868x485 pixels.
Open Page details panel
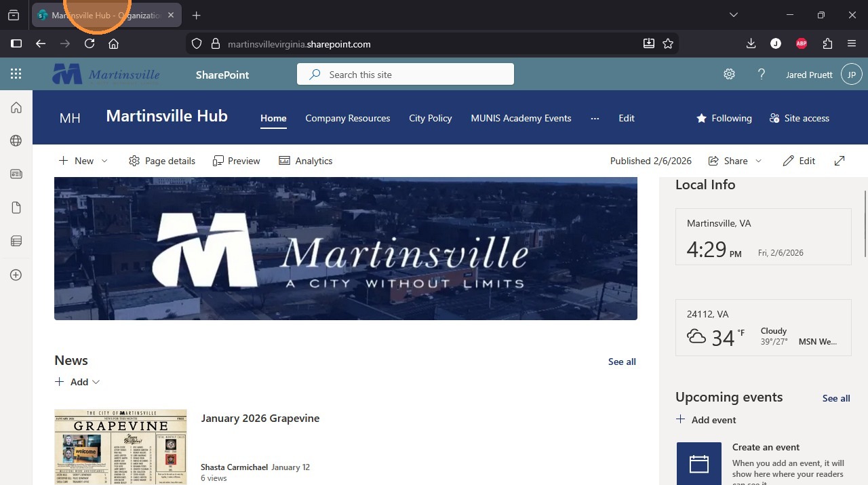point(162,161)
